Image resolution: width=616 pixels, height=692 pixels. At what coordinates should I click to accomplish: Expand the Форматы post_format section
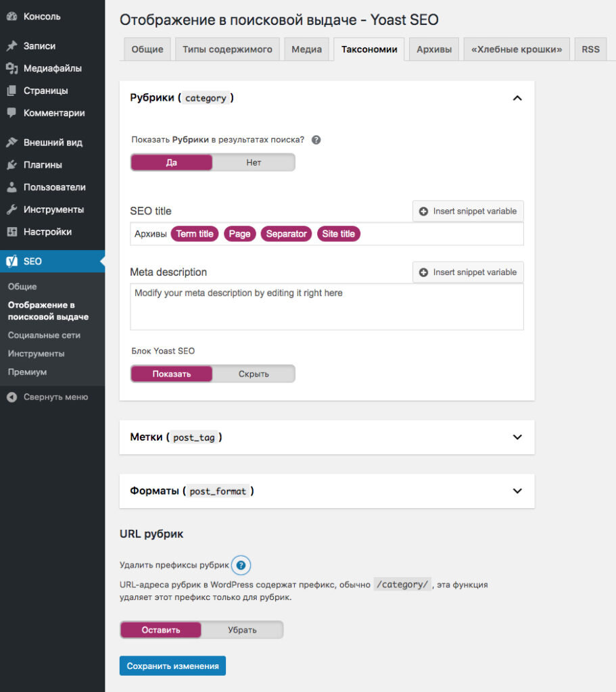click(517, 491)
